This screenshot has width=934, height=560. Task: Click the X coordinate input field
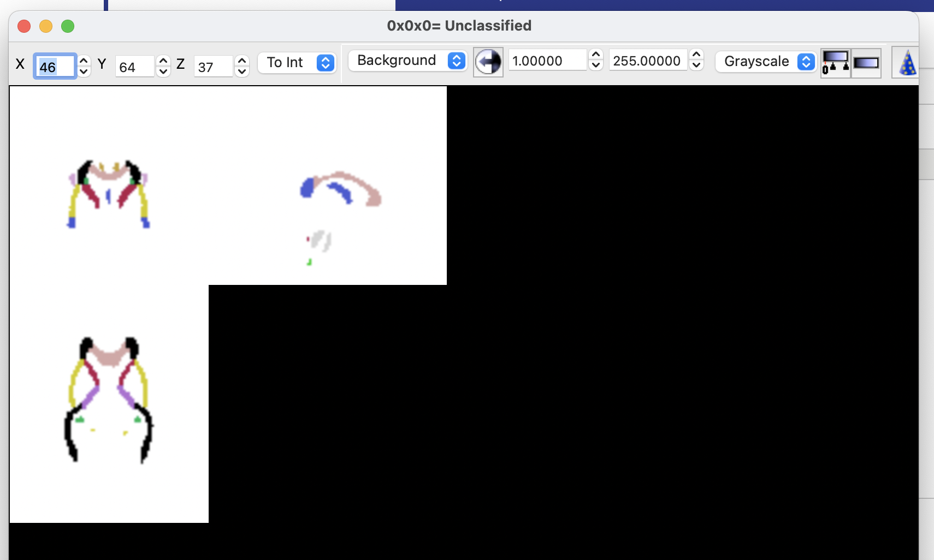[55, 67]
